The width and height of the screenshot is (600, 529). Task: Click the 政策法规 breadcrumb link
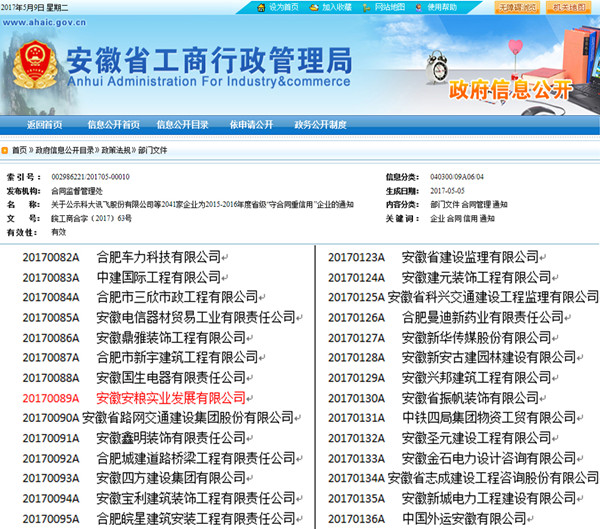click(x=116, y=150)
